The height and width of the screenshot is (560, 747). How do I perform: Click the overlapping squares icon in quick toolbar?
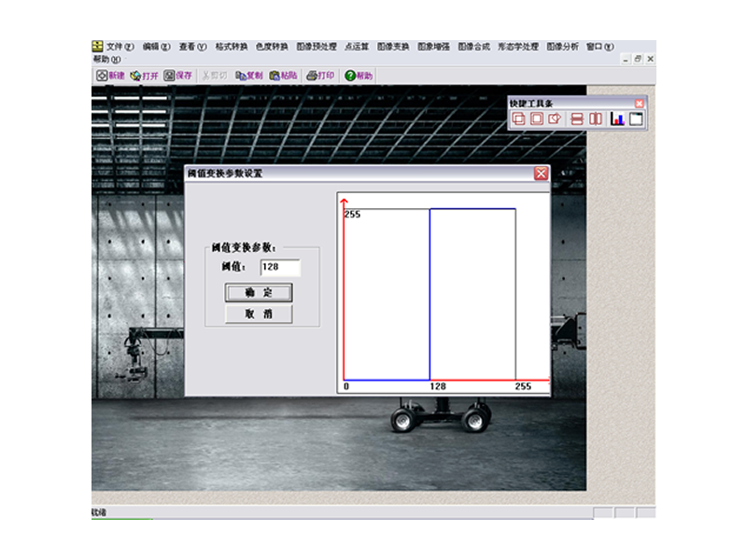[519, 119]
